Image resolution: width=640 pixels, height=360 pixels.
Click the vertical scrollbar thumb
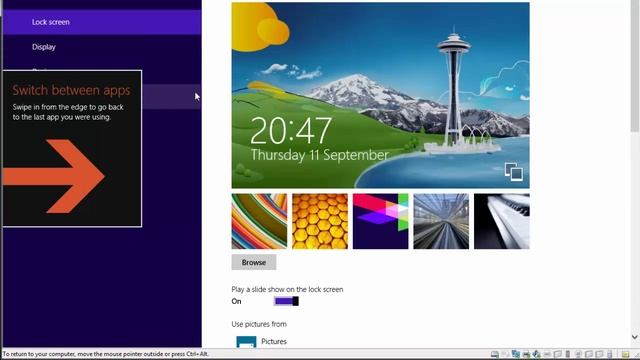point(635,67)
